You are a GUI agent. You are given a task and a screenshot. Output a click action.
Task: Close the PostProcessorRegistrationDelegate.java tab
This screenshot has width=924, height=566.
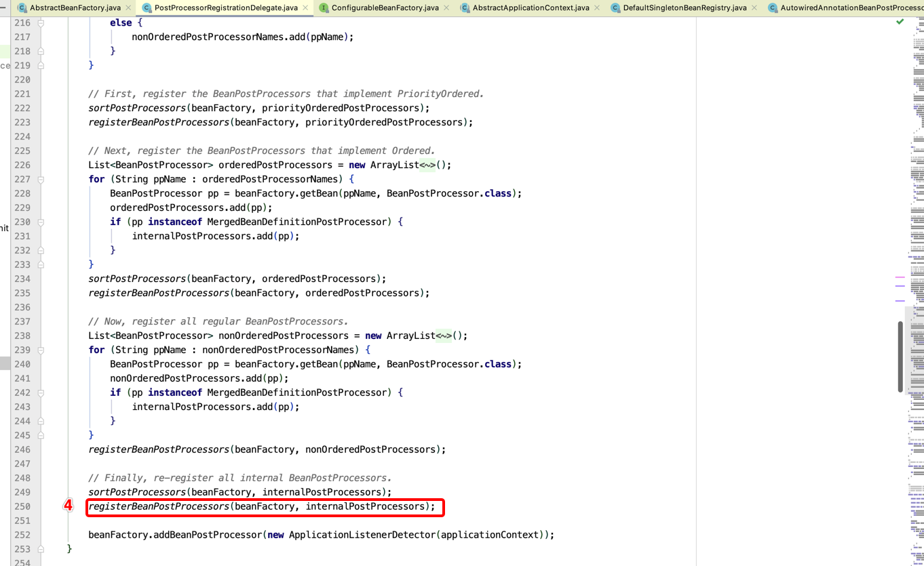(305, 7)
